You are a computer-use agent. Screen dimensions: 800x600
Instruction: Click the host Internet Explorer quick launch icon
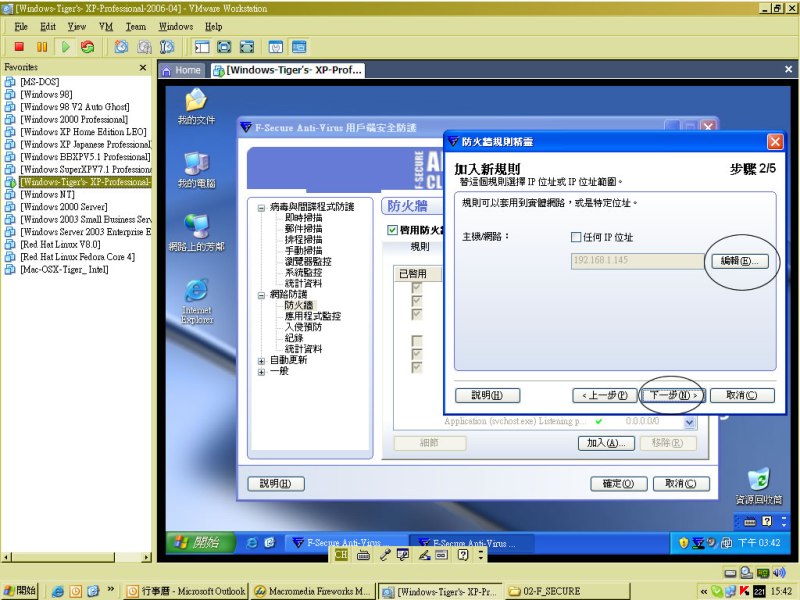coord(58,591)
